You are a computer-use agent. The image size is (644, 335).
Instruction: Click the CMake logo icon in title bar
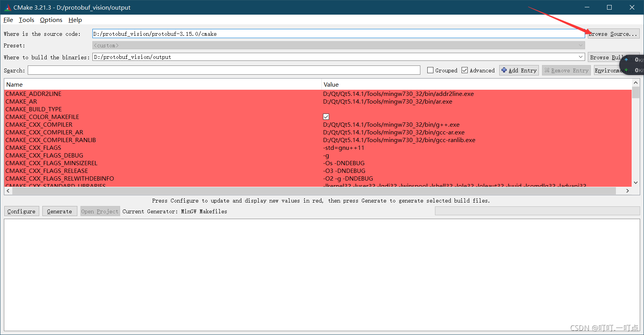[7, 7]
